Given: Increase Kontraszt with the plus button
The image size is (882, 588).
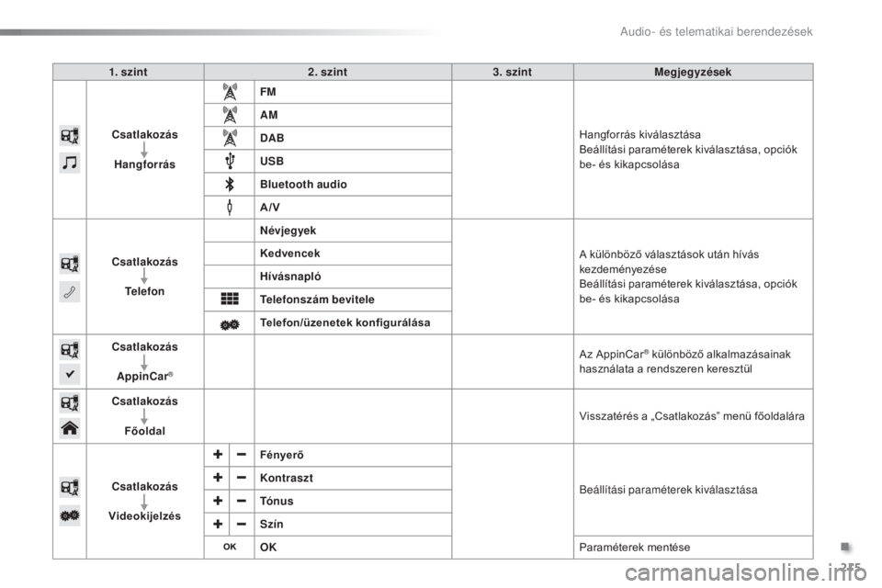Looking at the screenshot, I should click(218, 478).
